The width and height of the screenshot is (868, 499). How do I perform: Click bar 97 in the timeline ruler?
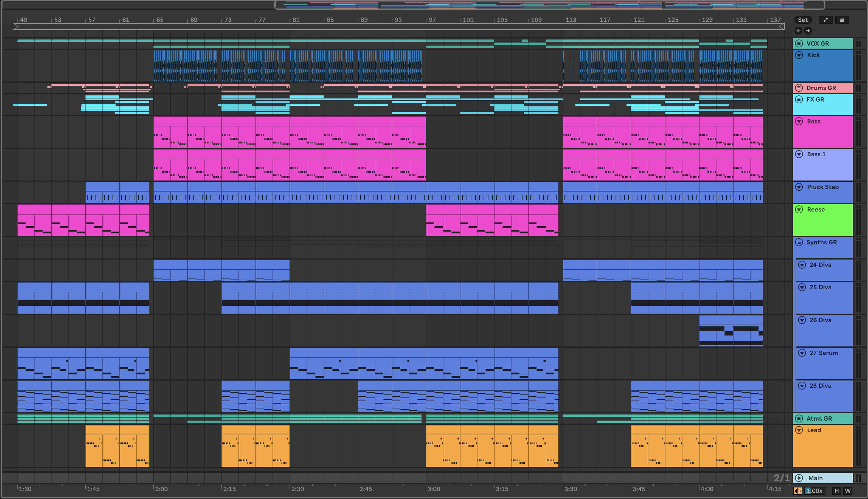(432, 20)
